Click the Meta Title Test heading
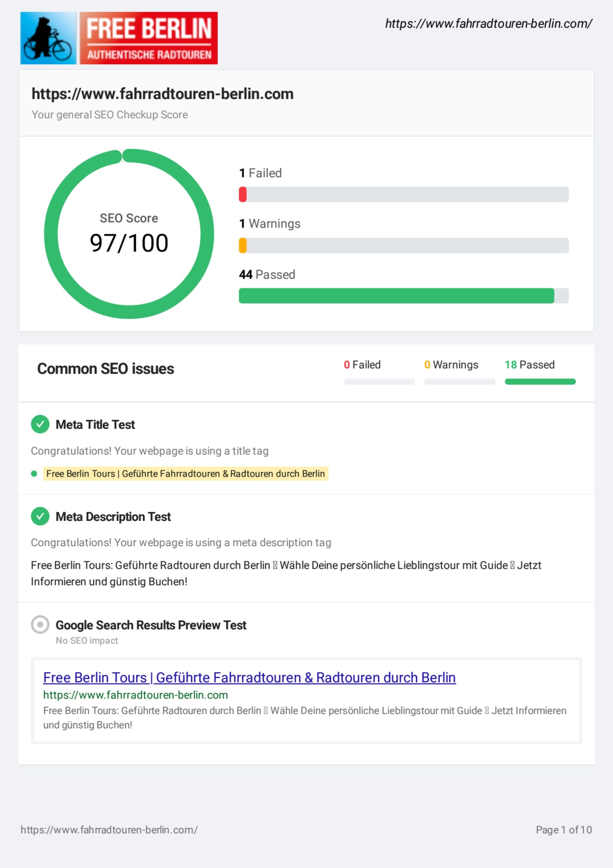Image resolution: width=613 pixels, height=868 pixels. (x=95, y=425)
